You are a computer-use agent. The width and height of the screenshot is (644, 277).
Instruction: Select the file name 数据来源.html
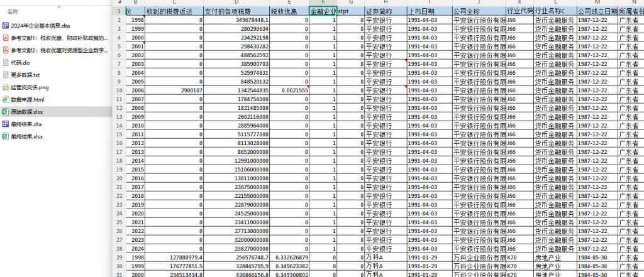coord(28,99)
